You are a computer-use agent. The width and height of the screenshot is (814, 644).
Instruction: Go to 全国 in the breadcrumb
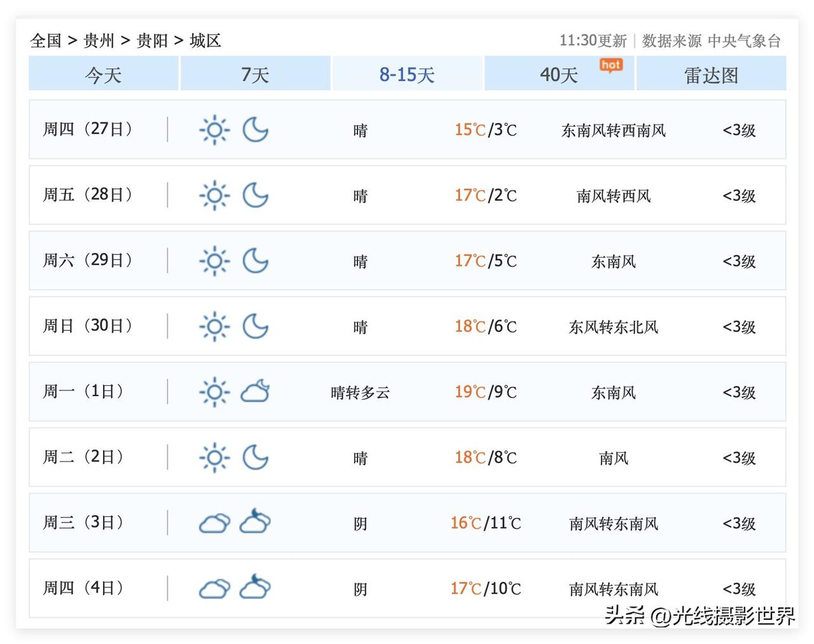(46, 41)
